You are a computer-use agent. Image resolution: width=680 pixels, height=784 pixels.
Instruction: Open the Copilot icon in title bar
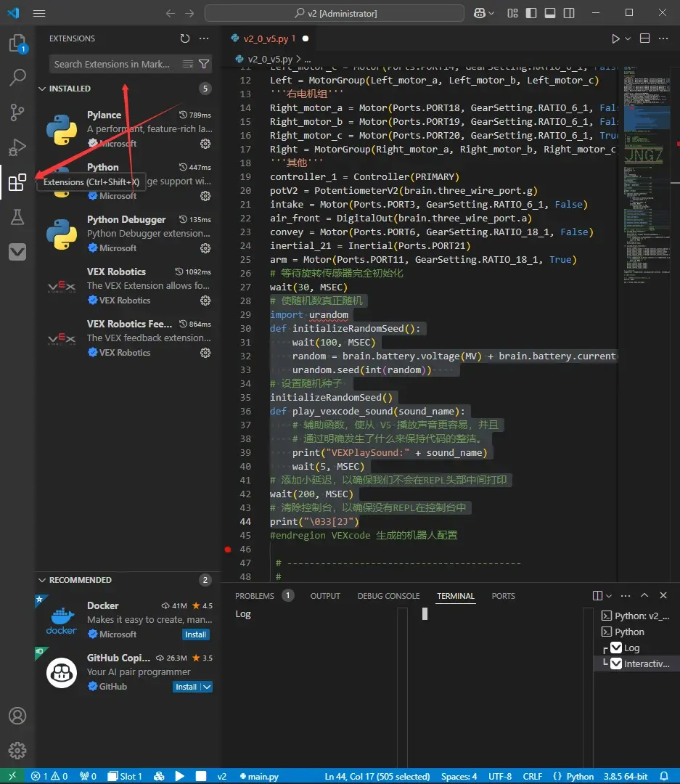pos(479,14)
